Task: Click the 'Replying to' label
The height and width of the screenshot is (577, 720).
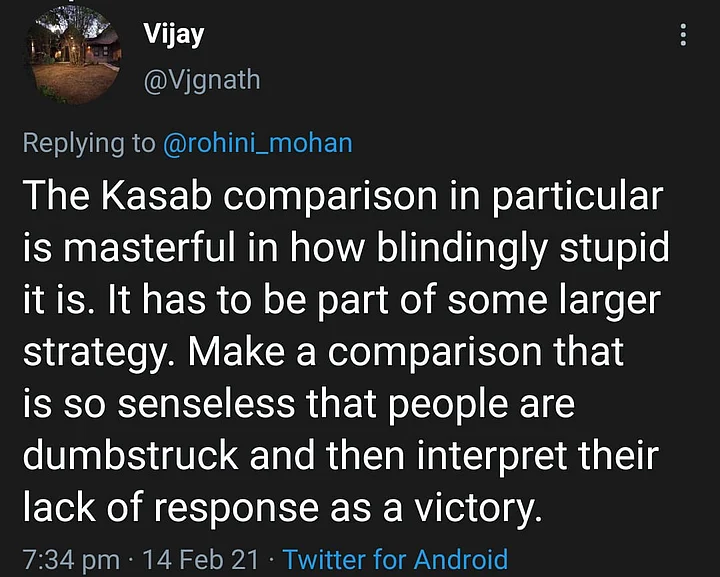Action: pos(89,143)
